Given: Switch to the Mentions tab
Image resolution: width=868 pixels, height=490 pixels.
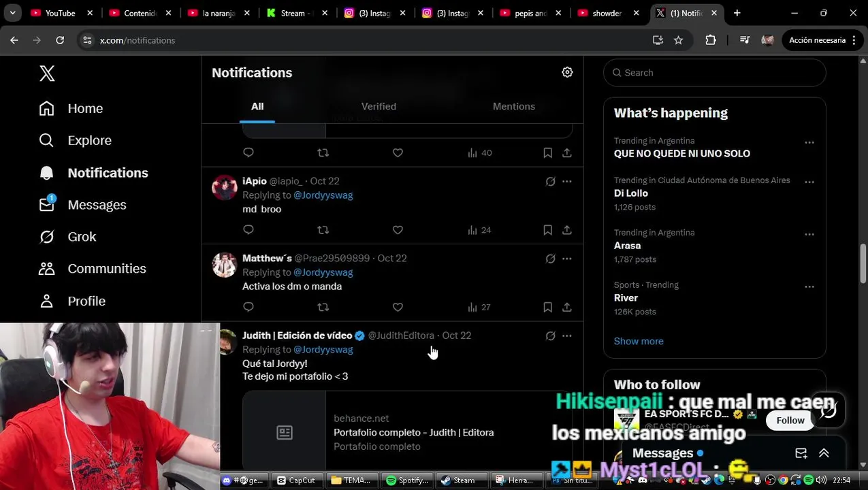Looking at the screenshot, I should (514, 106).
